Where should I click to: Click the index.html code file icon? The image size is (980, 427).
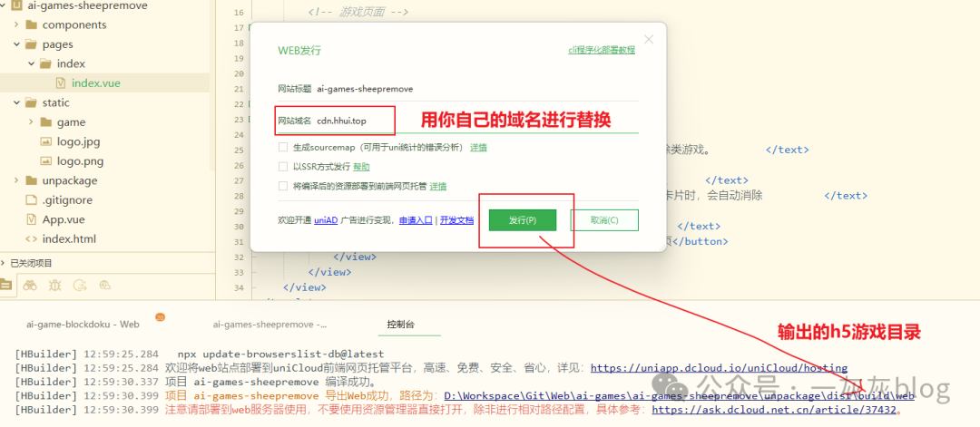coord(31,238)
